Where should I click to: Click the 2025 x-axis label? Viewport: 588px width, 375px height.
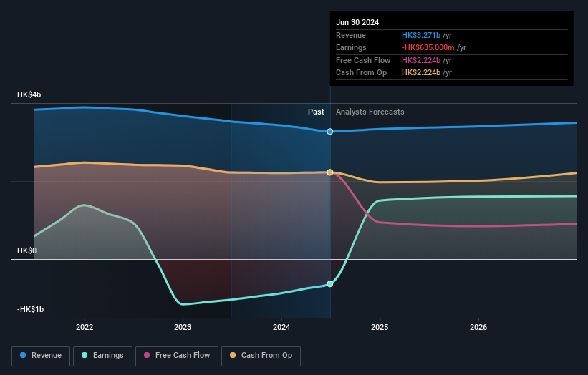click(380, 328)
